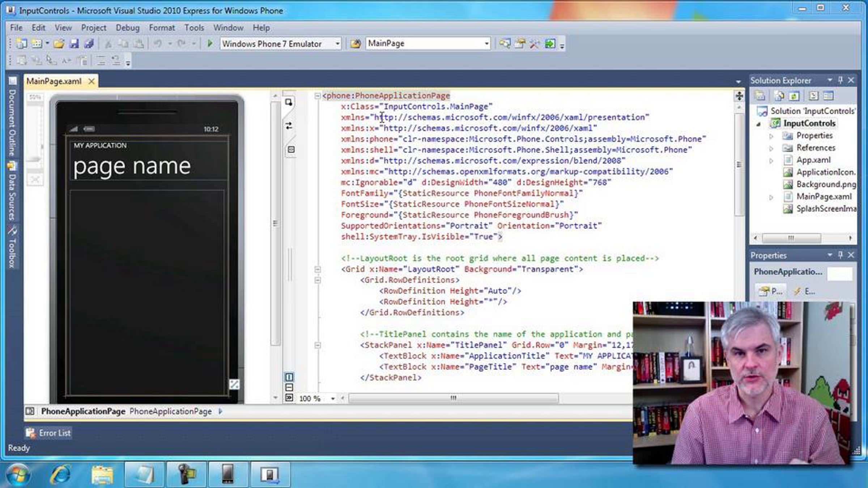This screenshot has width=868, height=488.
Task: Click the name field in Properties panel
Action: coord(840,274)
